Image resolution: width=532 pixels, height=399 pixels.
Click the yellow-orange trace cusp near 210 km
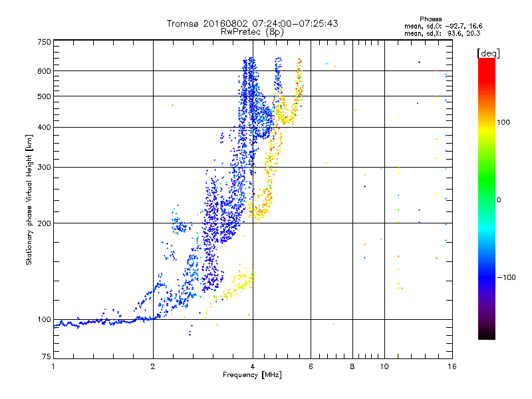pyautogui.click(x=259, y=213)
